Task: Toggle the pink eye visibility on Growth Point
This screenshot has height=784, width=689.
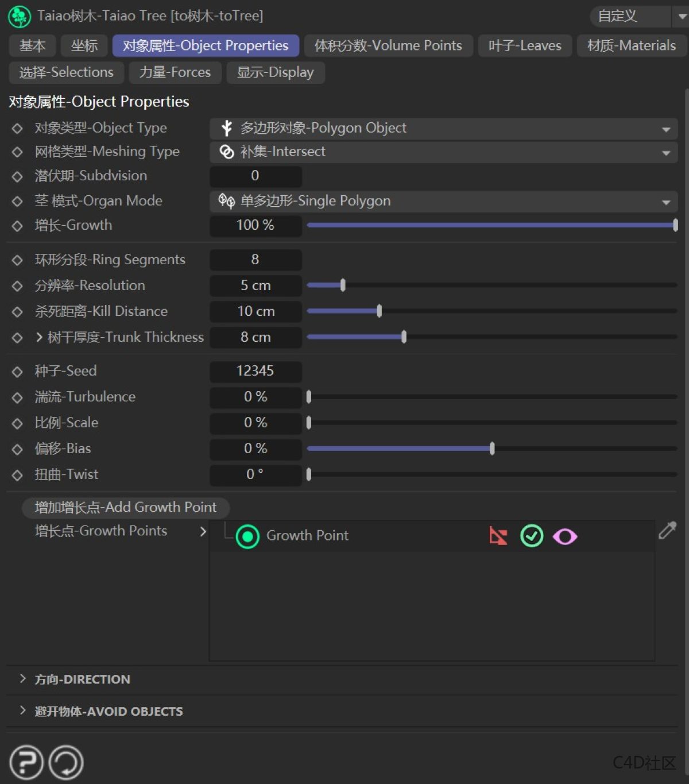Action: 564,536
